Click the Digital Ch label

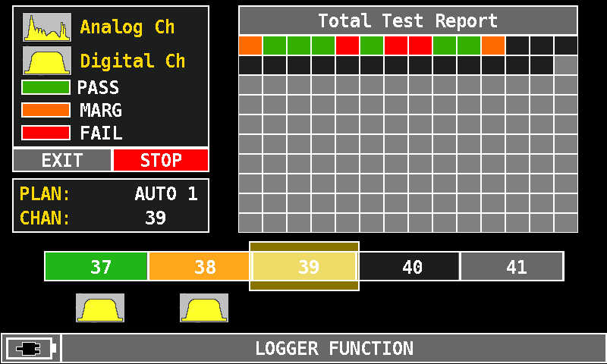(133, 61)
